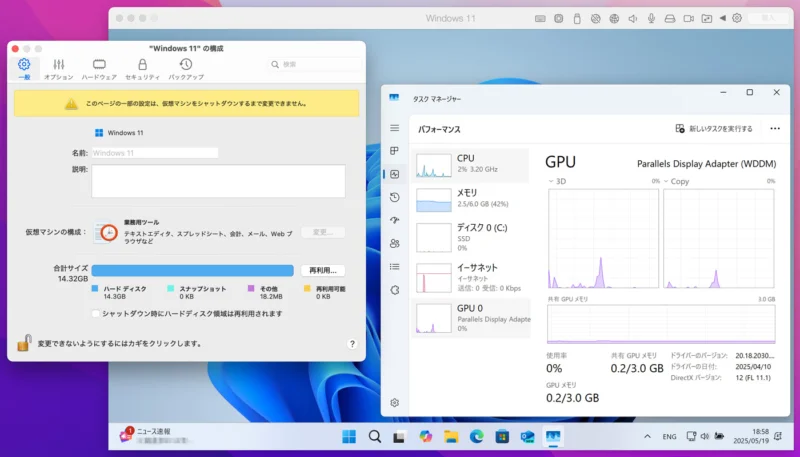Viewport: 800px width, 457px height.
Task: Click the shared folder icon in the Parallels toolbar
Action: pyautogui.click(x=707, y=19)
